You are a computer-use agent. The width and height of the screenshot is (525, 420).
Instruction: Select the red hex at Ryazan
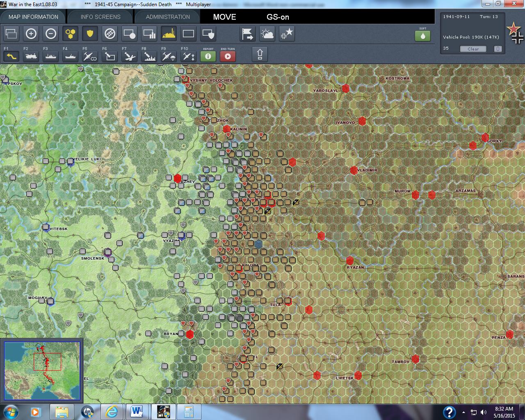(x=350, y=260)
